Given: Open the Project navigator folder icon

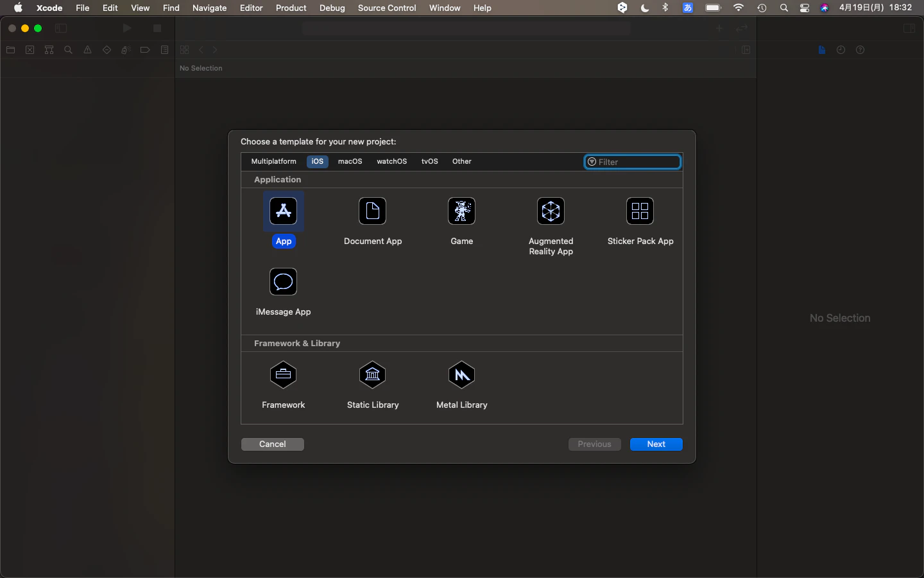Looking at the screenshot, I should tap(10, 50).
